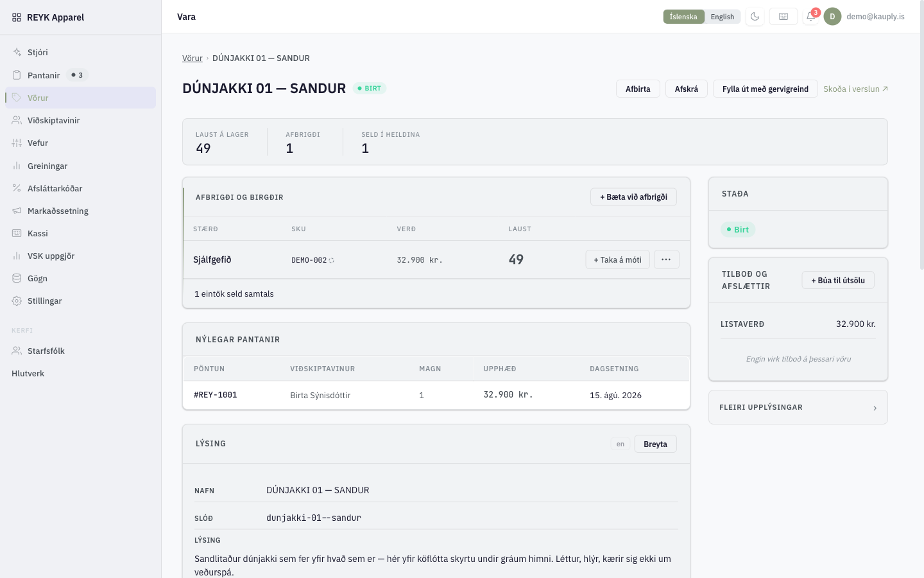Click Búa til útsölu button
The width and height of the screenshot is (924, 578).
point(838,280)
